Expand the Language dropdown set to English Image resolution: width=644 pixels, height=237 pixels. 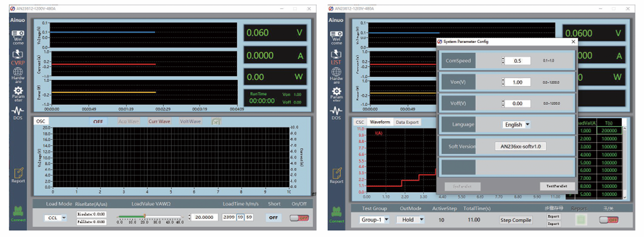point(517,125)
